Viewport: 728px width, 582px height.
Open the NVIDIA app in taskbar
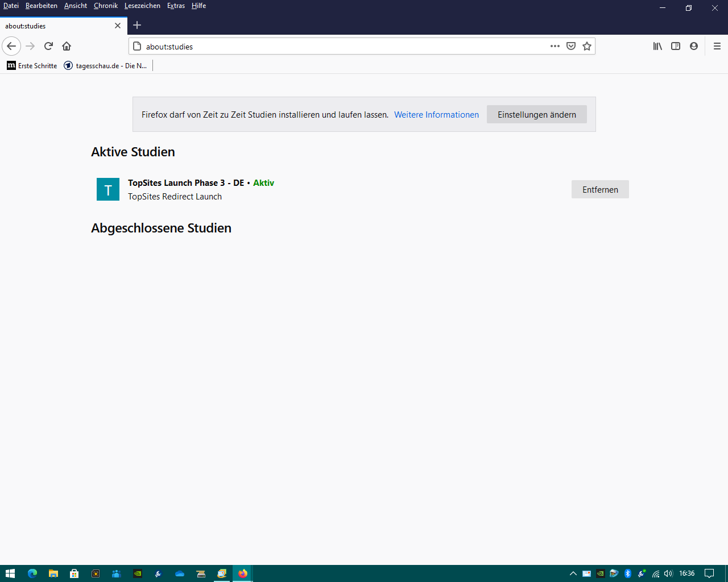click(138, 573)
